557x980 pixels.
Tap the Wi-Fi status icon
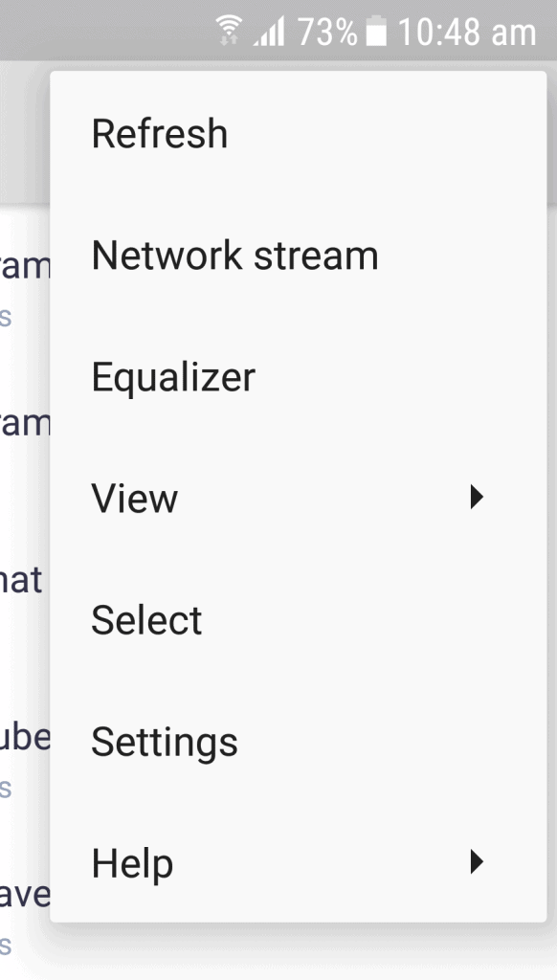229,31
